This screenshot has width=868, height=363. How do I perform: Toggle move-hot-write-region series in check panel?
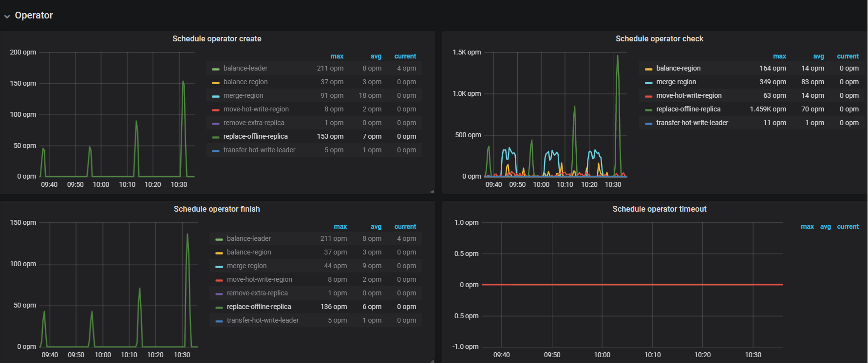689,95
